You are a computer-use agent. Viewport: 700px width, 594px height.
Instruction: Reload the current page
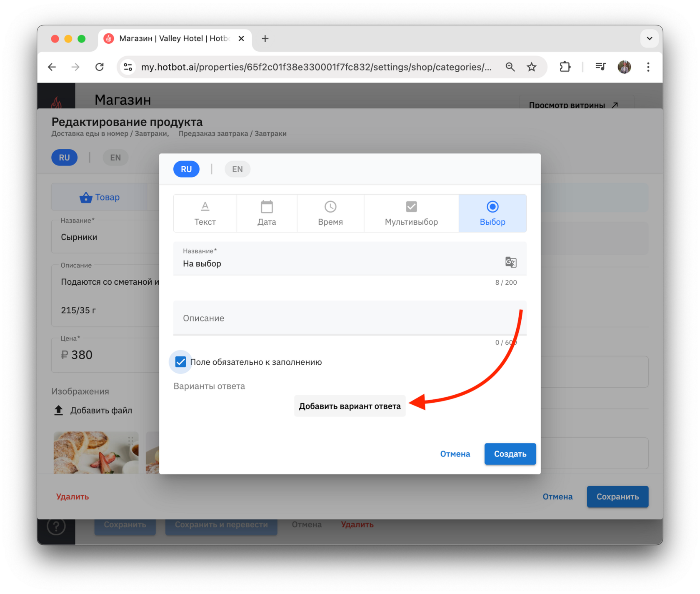coord(99,67)
